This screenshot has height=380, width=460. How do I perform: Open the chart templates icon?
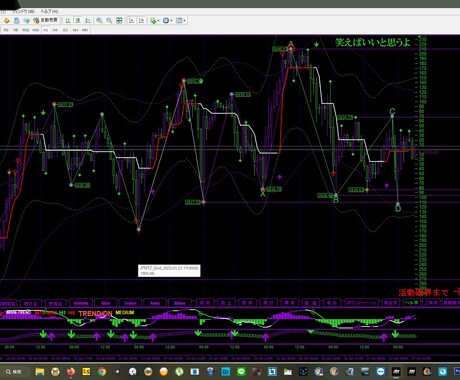tap(179, 21)
